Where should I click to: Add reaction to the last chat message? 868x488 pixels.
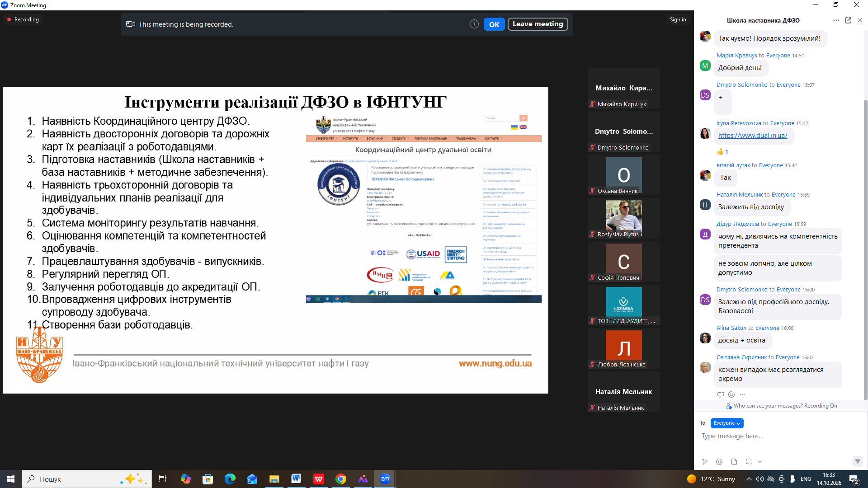pos(731,394)
